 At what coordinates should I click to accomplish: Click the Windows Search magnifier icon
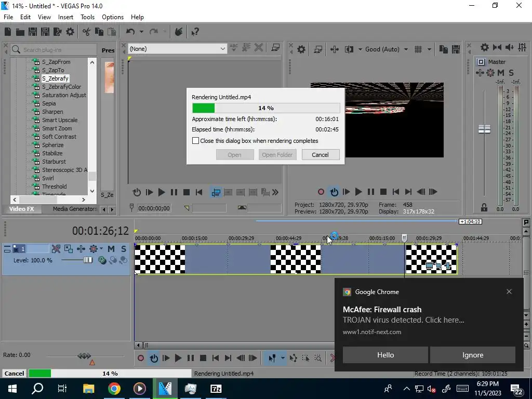click(37, 389)
